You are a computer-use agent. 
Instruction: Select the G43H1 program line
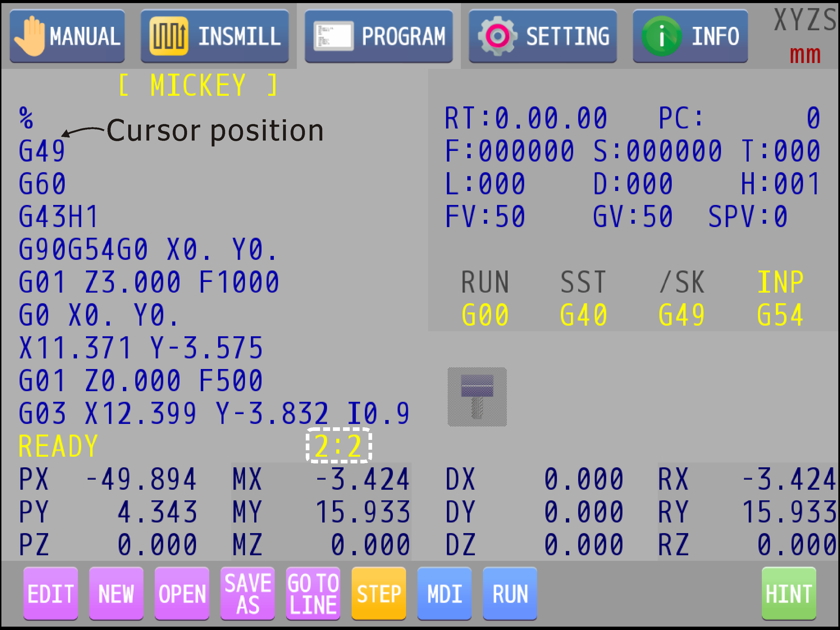point(59,217)
